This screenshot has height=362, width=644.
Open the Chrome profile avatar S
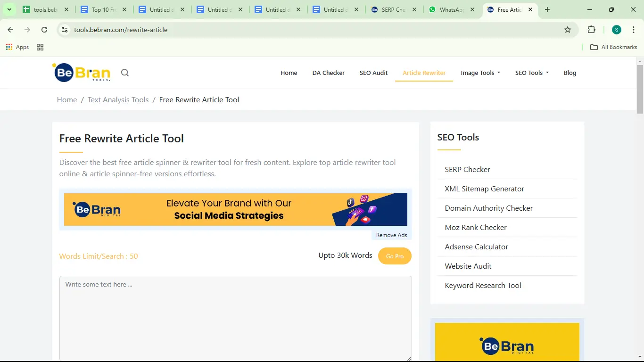pyautogui.click(x=617, y=30)
